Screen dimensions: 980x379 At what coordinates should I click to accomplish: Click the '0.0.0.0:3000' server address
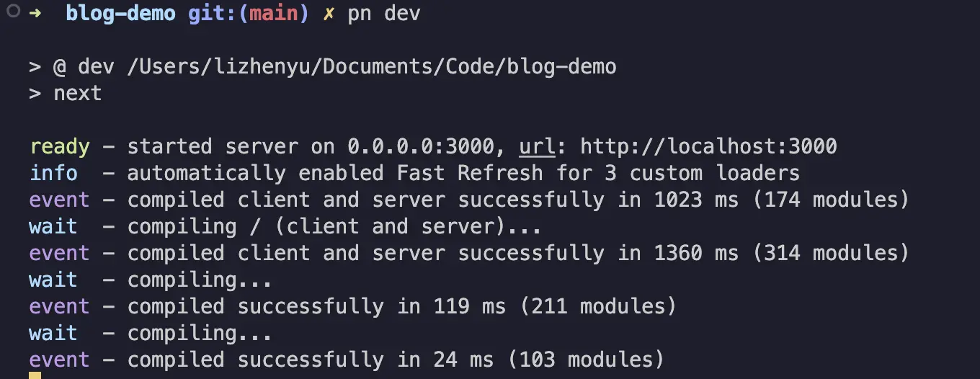pos(421,146)
